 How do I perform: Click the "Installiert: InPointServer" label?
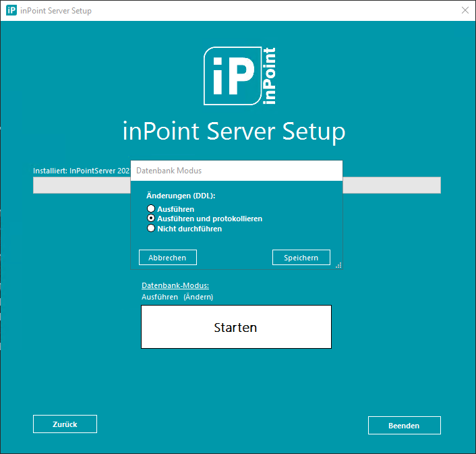tap(82, 171)
